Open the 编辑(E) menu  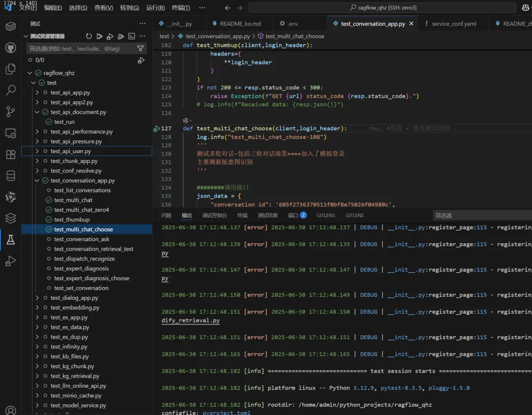pyautogui.click(x=53, y=7)
